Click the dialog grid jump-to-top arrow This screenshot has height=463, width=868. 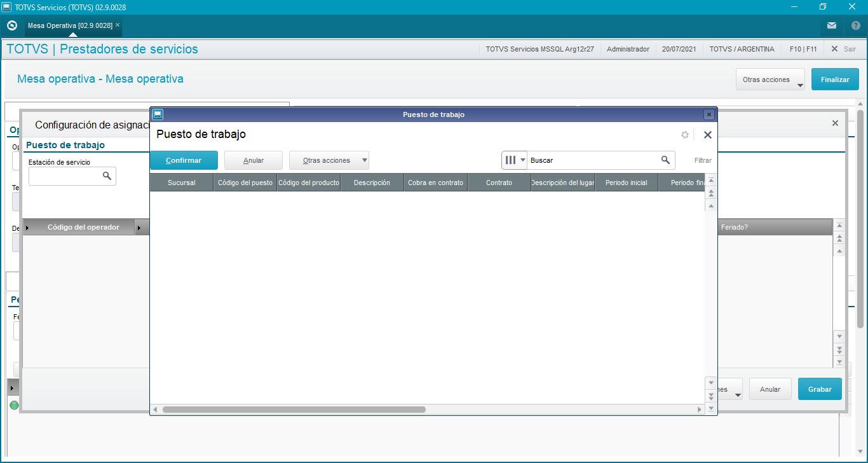711,181
